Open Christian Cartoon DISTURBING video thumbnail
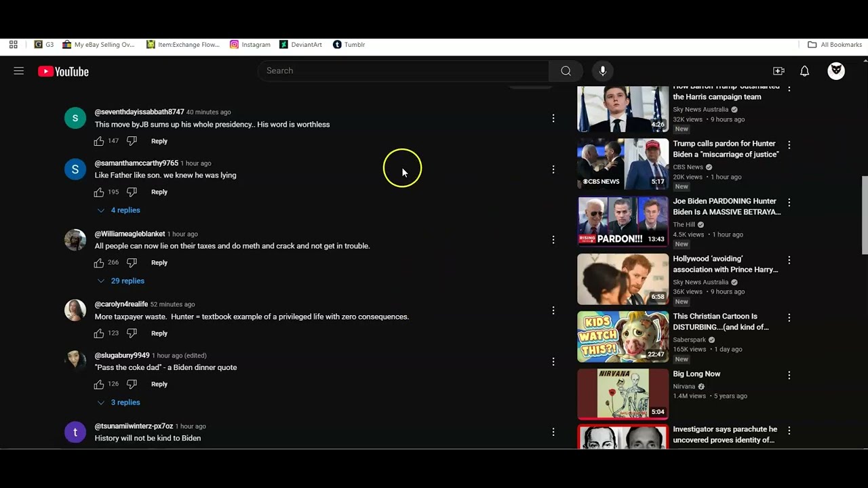The width and height of the screenshot is (868, 488). tap(623, 337)
